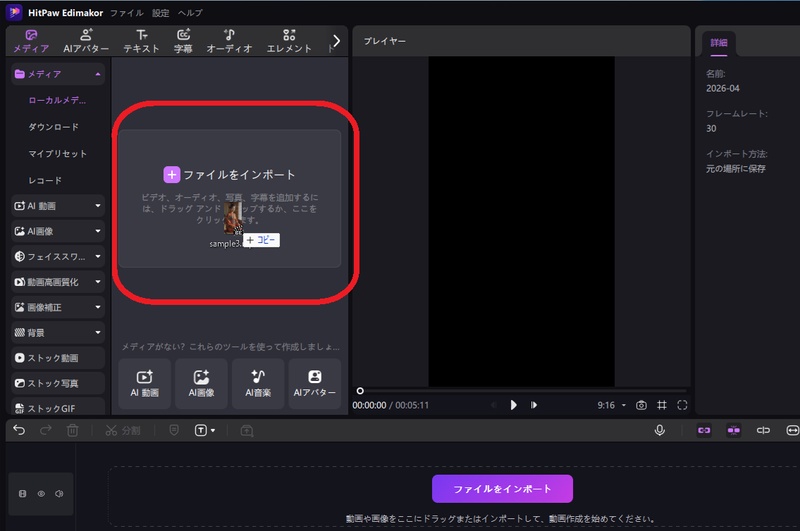Toggle track visibility eye icon
Viewport: 800px width, 531px height.
(x=41, y=494)
